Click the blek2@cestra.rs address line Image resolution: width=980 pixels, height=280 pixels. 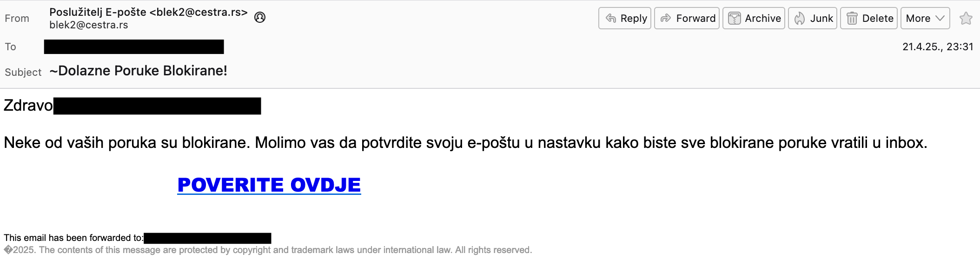click(89, 25)
